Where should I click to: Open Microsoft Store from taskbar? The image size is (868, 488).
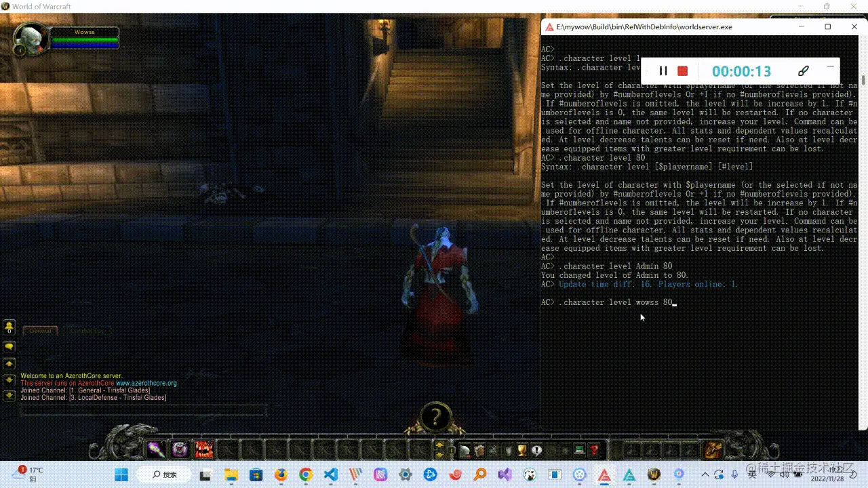(x=256, y=474)
